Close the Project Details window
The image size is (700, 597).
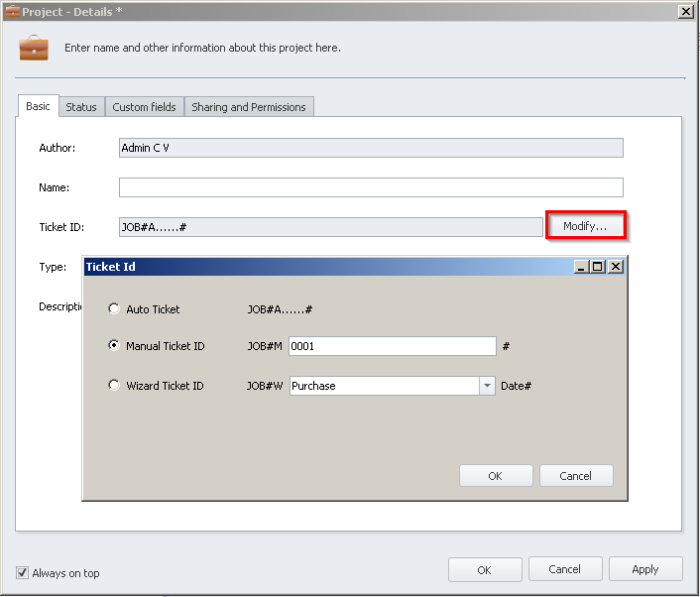tap(685, 11)
